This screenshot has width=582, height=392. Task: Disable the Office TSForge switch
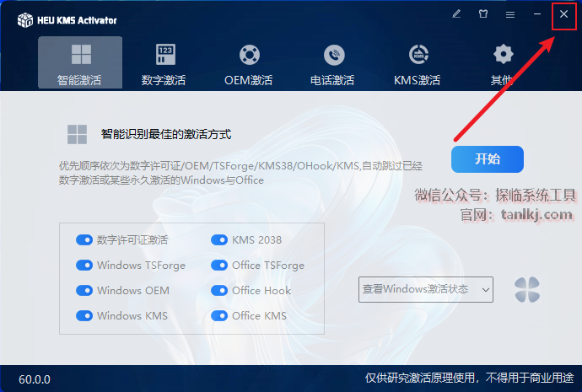click(219, 266)
